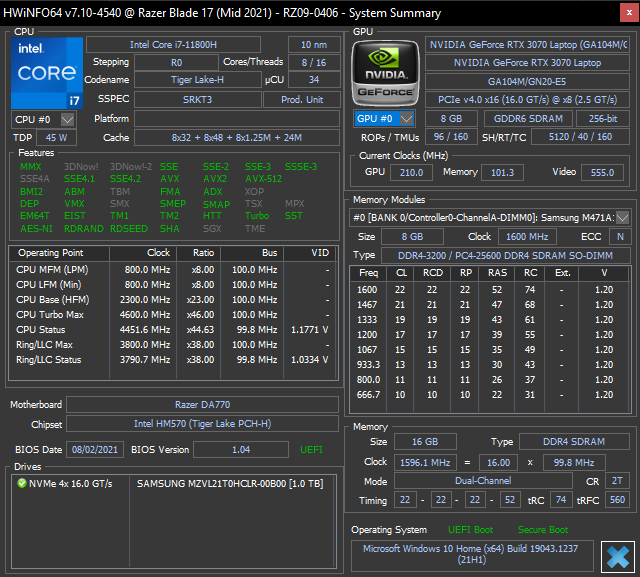Screen dimensions: 640x577
Task: Click the Razer DA770 motherboard field
Action: coord(200,404)
